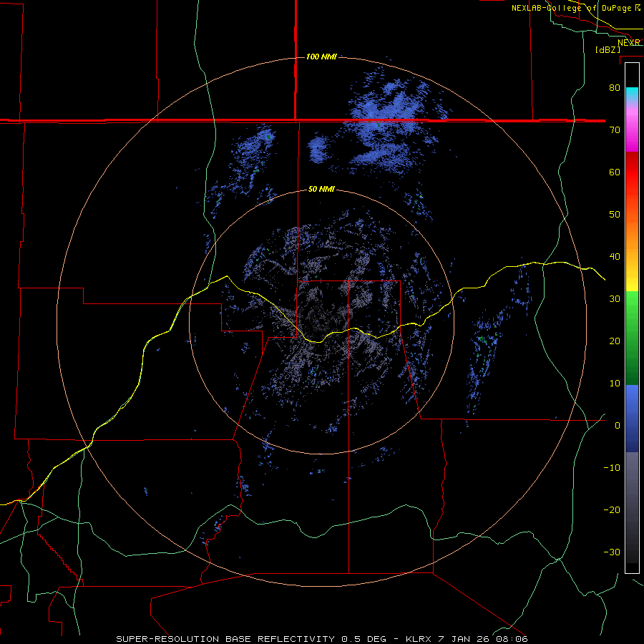Click the 20 label beside the color bar
Viewport: 644px width, 644px height.
point(615,341)
